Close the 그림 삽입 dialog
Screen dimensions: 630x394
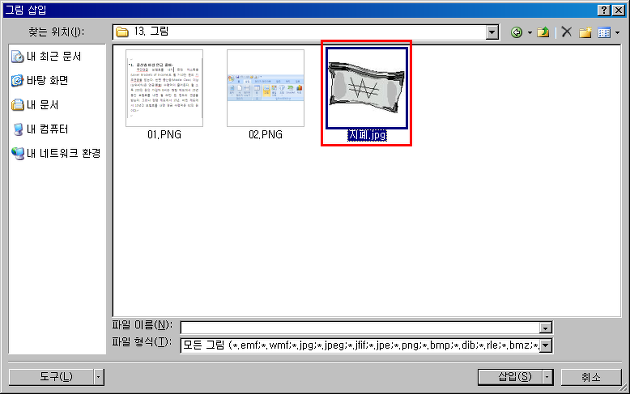click(x=618, y=10)
